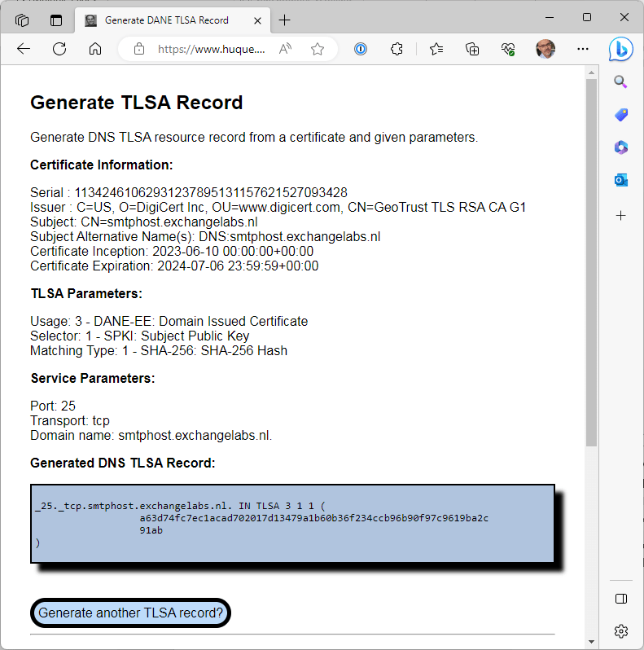Open the Favorites list icon
Screen dimensions: 644x650
coord(436,49)
